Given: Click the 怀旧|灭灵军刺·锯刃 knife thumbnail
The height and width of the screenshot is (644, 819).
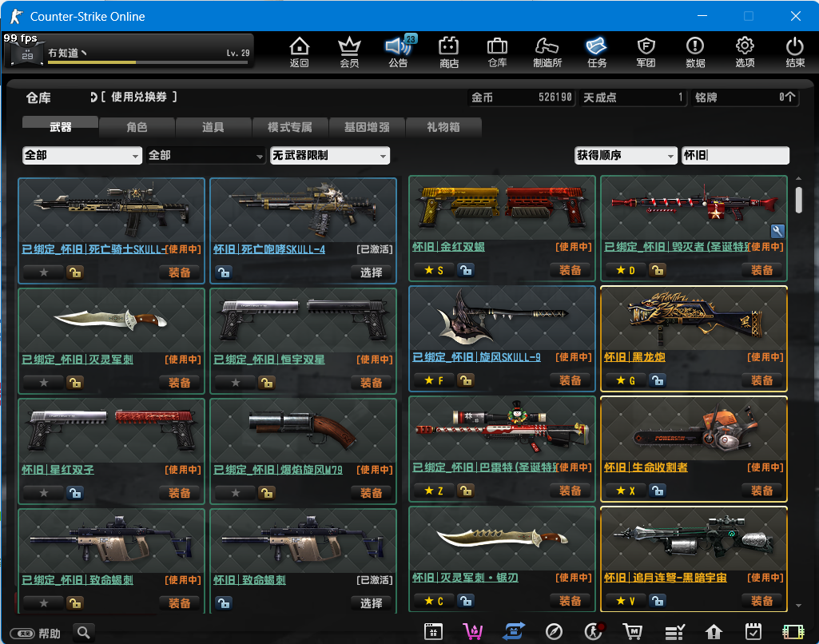Looking at the screenshot, I should tap(502, 539).
